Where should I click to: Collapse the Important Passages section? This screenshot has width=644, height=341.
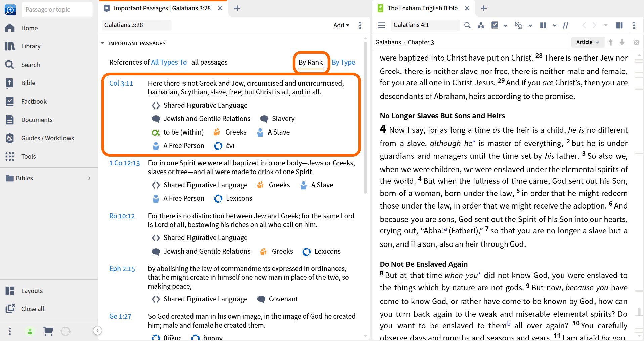point(103,43)
